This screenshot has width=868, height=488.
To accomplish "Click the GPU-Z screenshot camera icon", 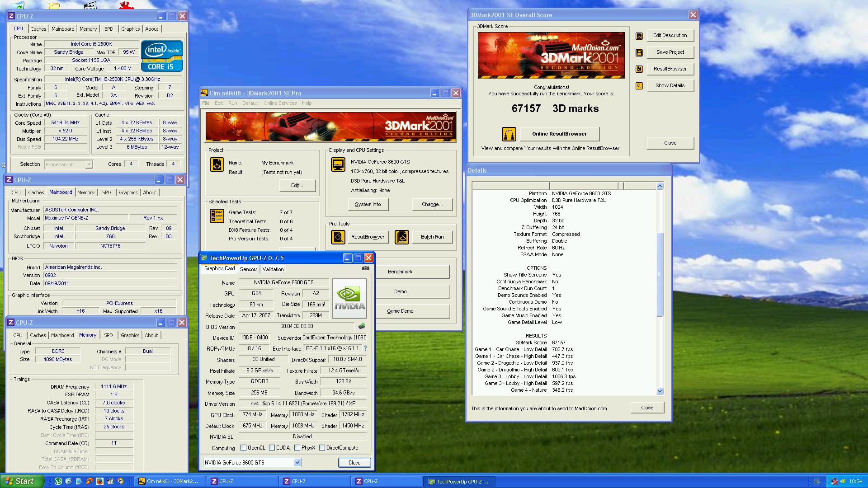I will click(x=366, y=268).
